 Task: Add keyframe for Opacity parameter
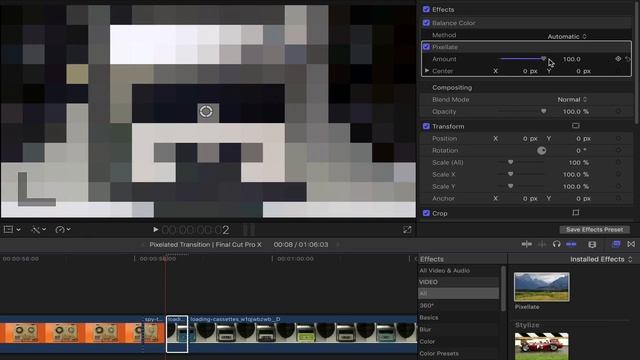619,111
